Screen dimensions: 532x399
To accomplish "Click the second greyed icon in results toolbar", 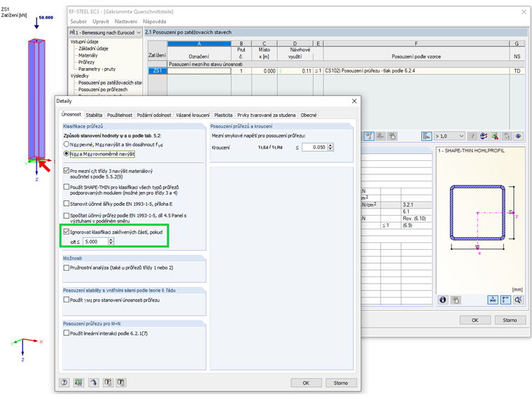I will [380, 136].
